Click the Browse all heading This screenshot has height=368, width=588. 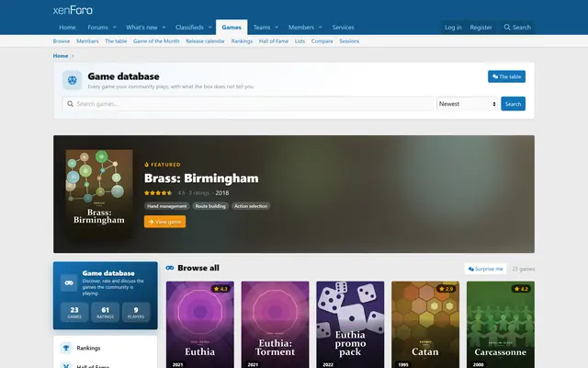click(x=198, y=268)
